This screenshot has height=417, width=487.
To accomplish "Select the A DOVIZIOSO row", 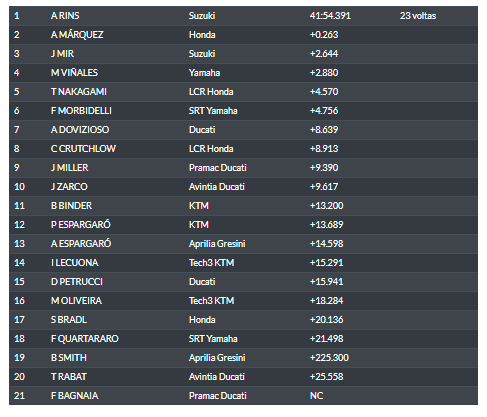I will coord(243,130).
